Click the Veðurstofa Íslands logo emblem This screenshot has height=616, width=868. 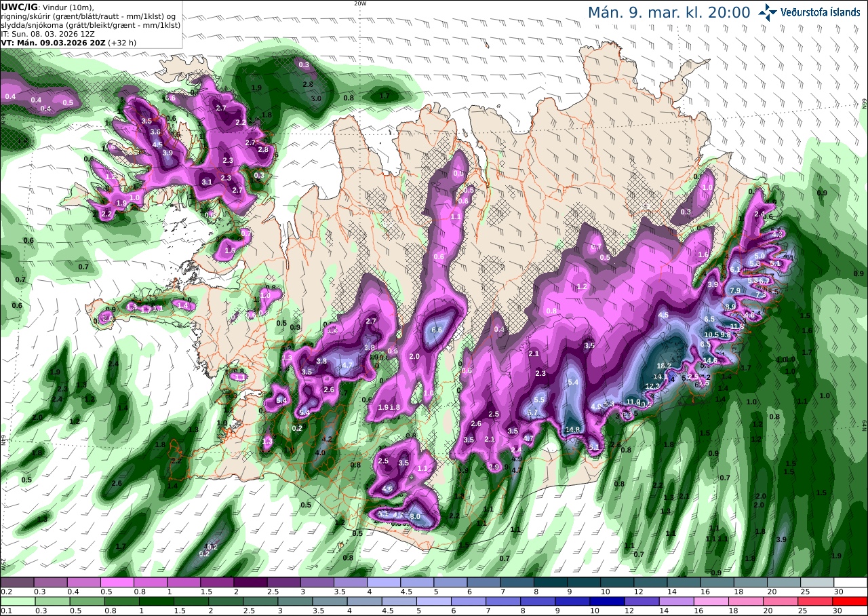(768, 12)
